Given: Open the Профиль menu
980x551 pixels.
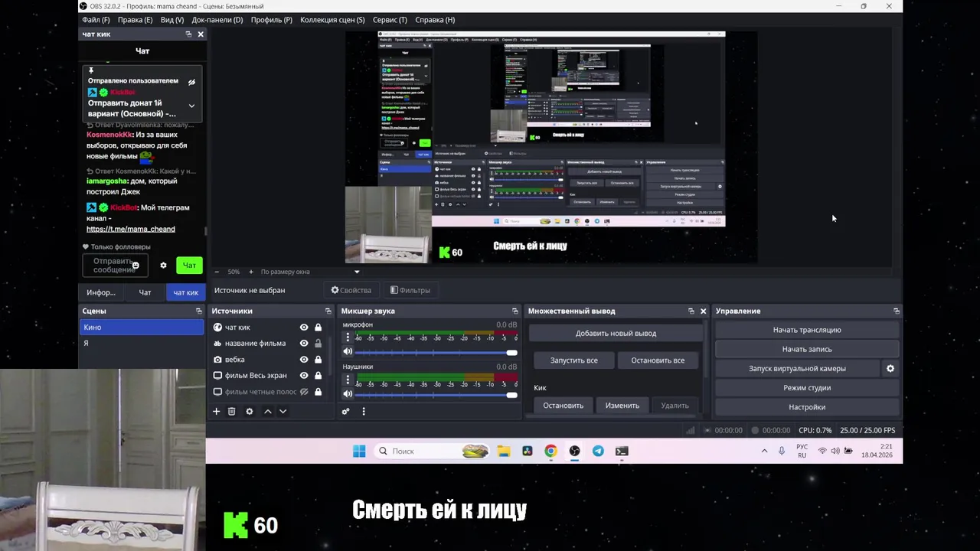Looking at the screenshot, I should tap(272, 20).
